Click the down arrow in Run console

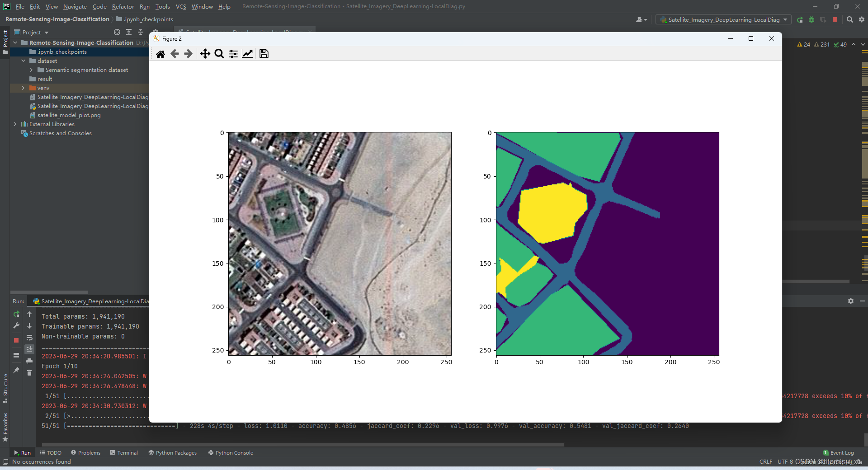coord(29,325)
